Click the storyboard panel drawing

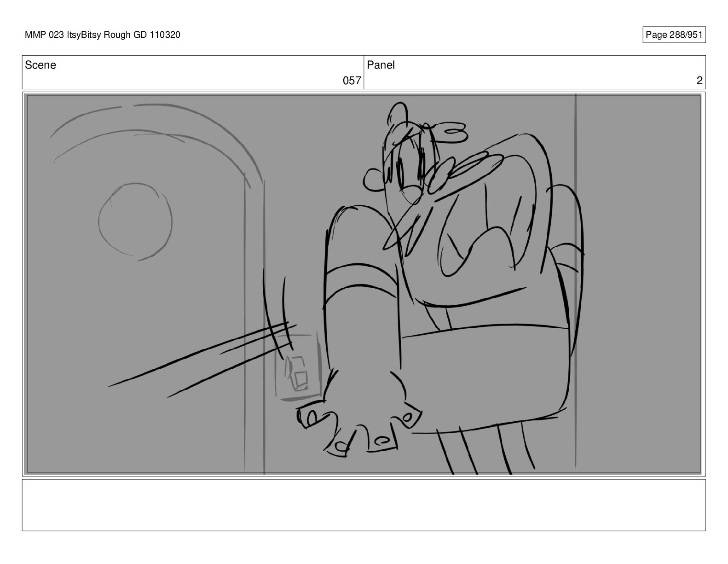pos(364,284)
